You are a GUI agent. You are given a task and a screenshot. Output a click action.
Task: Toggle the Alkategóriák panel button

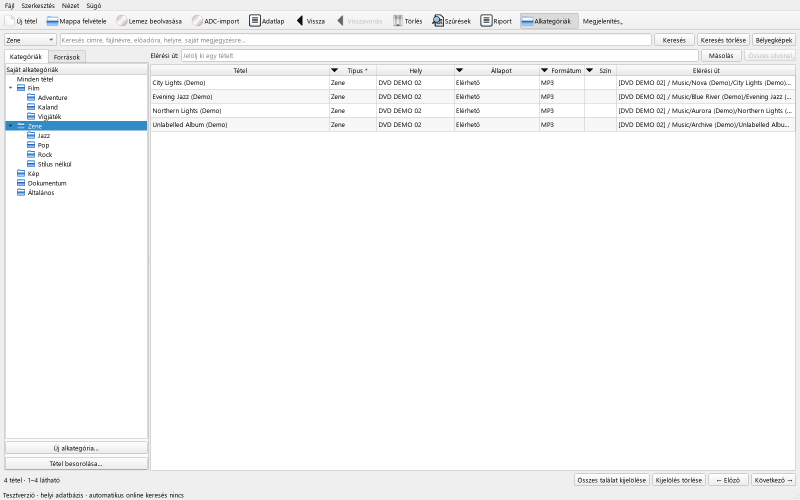pyautogui.click(x=549, y=21)
